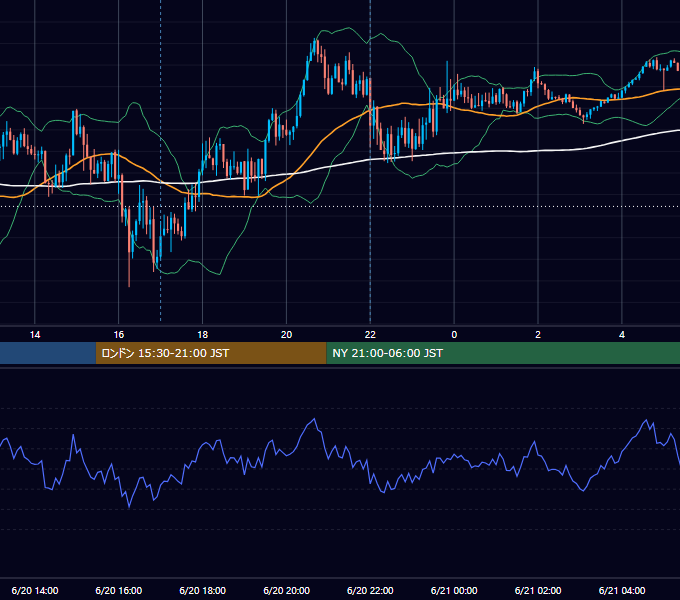Click the 0 hour axis label
This screenshot has width=680, height=600.
(454, 335)
